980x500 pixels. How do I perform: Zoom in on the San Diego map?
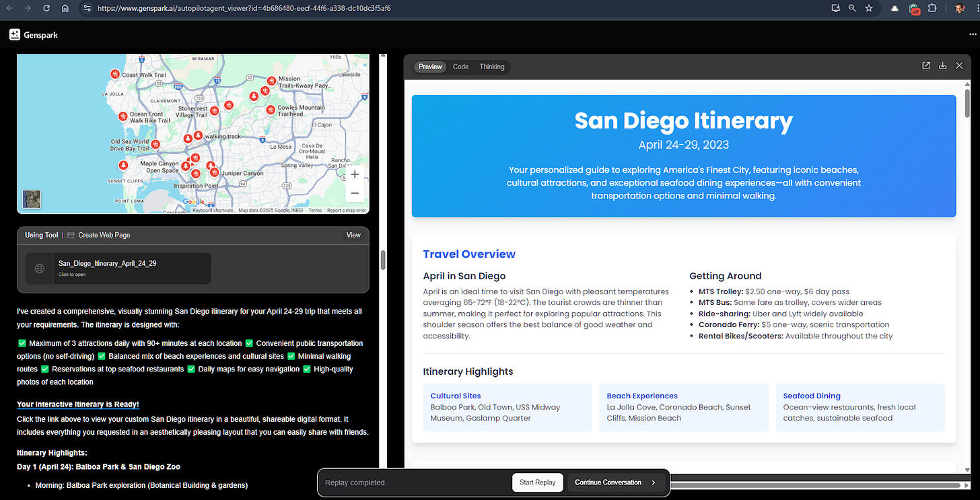coord(355,174)
